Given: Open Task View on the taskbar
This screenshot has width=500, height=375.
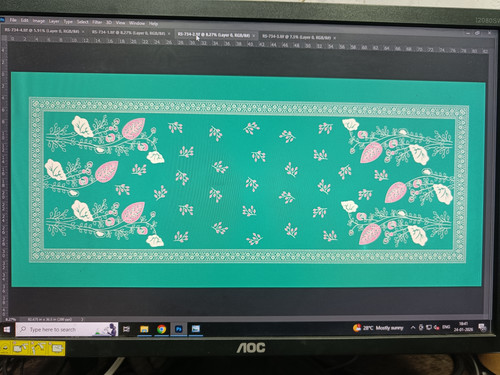Looking at the screenshot, I should (x=126, y=329).
